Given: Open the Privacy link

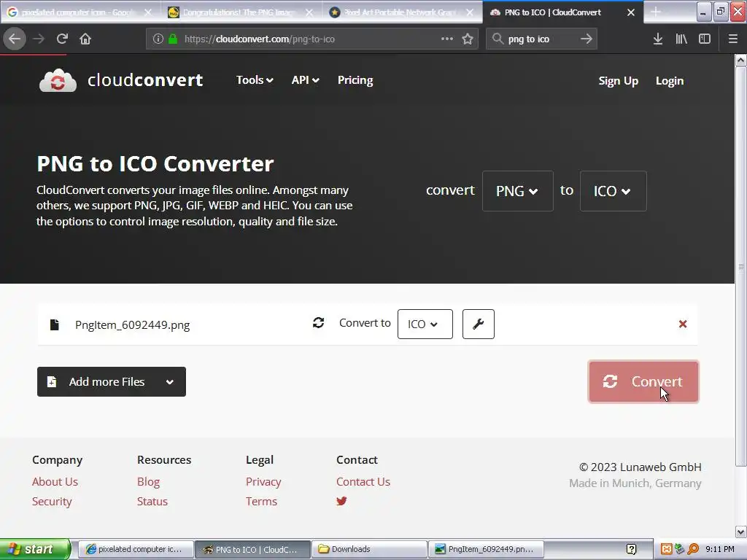Looking at the screenshot, I should [263, 481].
